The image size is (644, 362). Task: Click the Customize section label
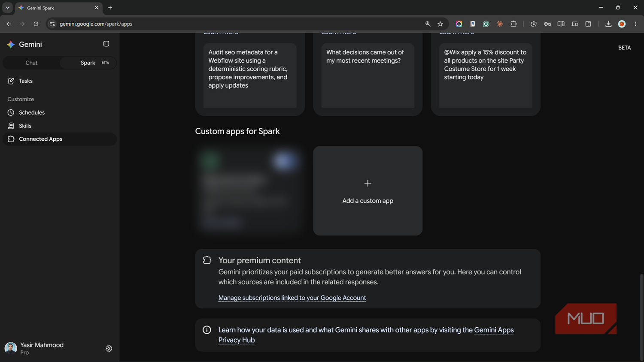point(21,99)
